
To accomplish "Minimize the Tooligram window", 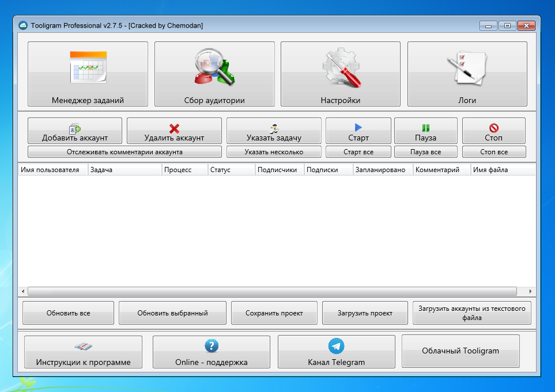I will tap(489, 26).
